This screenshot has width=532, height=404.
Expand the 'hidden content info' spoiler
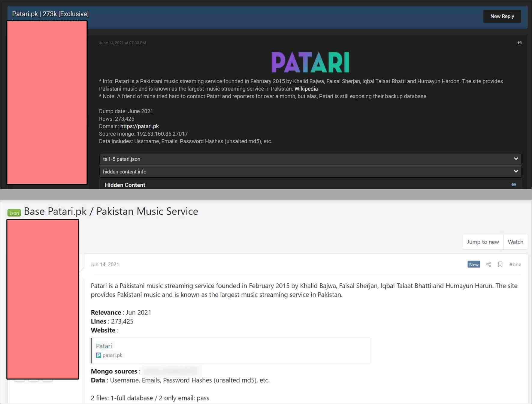[310, 172]
